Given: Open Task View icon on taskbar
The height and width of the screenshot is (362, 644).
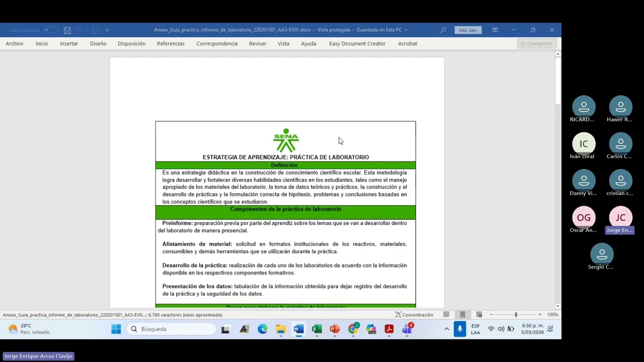Looking at the screenshot, I should (x=225, y=329).
